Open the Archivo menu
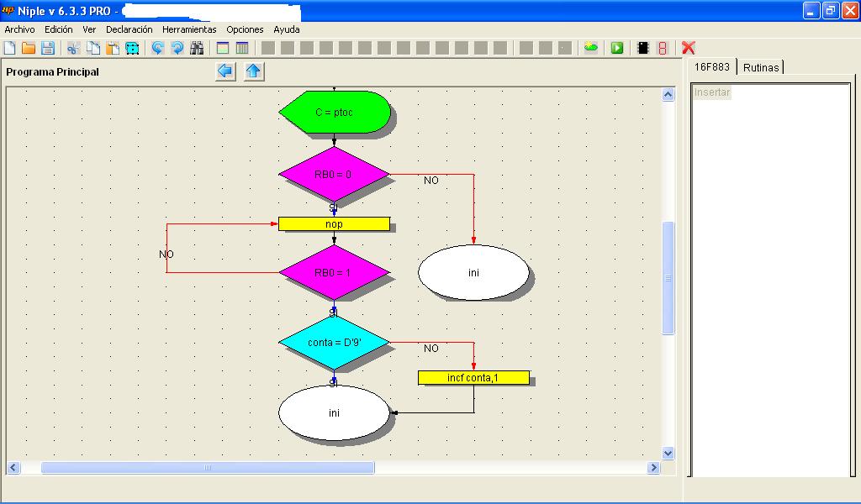The image size is (861, 504). tap(20, 29)
